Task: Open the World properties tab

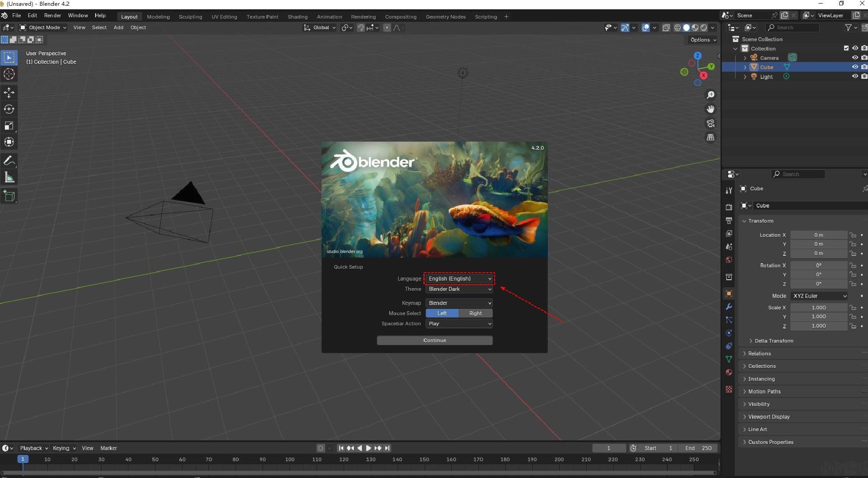Action: pos(728,260)
